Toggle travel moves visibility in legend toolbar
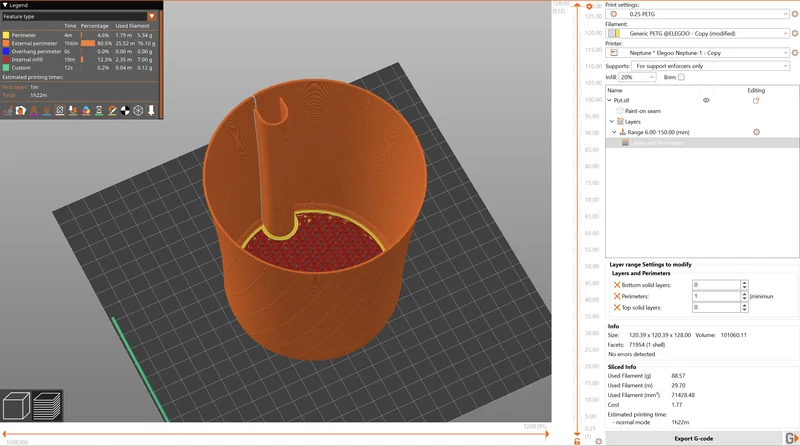800x446 pixels. pos(8,110)
